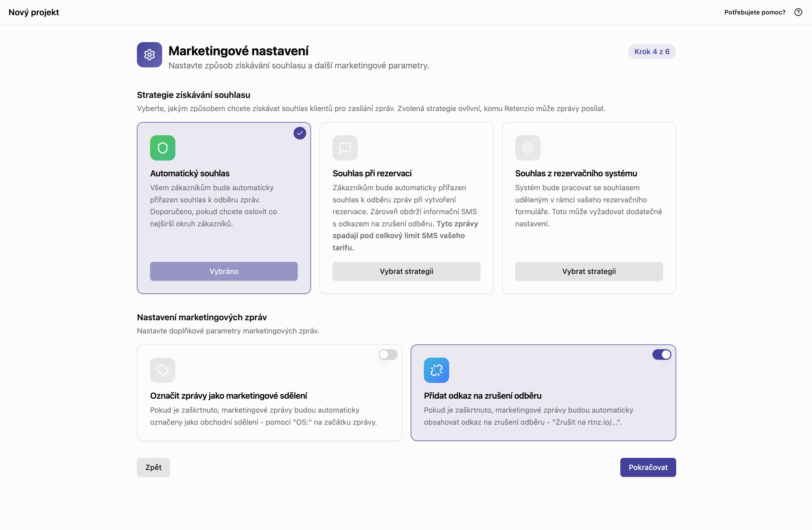The image size is (812, 530).
Task: Click the speech bubble icon for Souhlas při rezervaci
Action: coord(345,148)
